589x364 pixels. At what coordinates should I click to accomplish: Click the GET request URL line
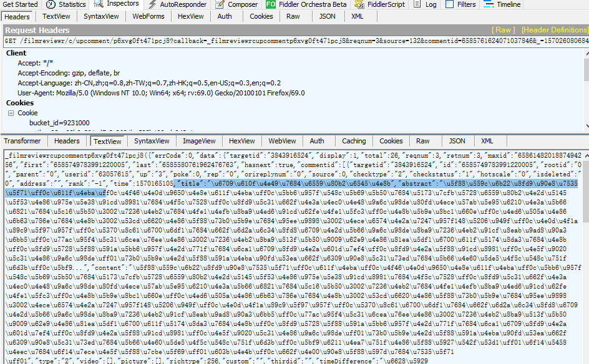(296, 41)
